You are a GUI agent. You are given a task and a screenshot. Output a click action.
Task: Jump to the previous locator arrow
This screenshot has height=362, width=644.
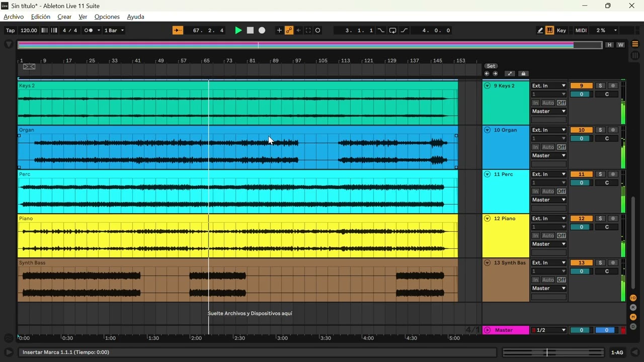click(487, 73)
